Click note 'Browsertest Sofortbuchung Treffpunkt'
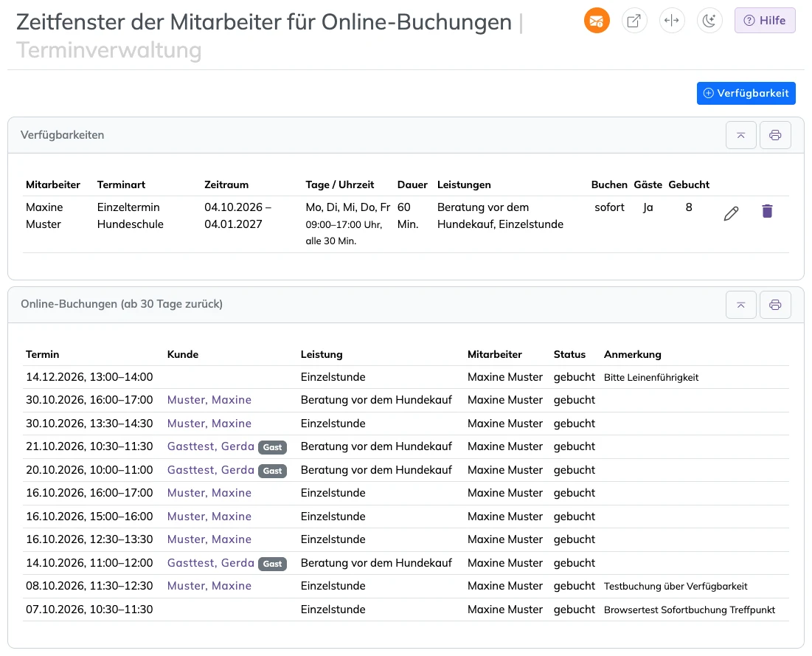 pos(690,610)
